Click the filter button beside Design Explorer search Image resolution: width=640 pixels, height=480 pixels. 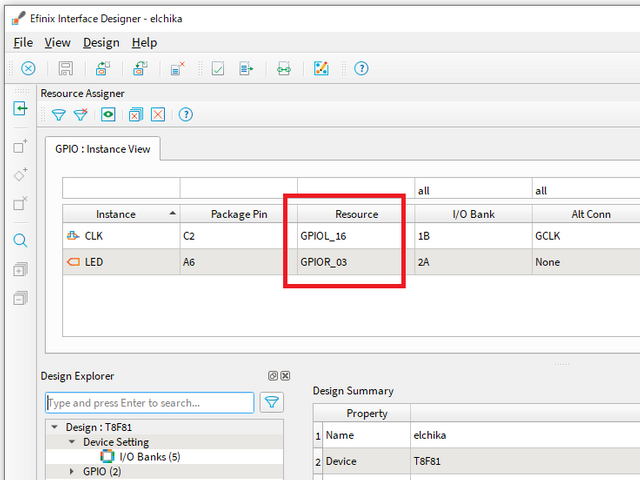(x=271, y=403)
